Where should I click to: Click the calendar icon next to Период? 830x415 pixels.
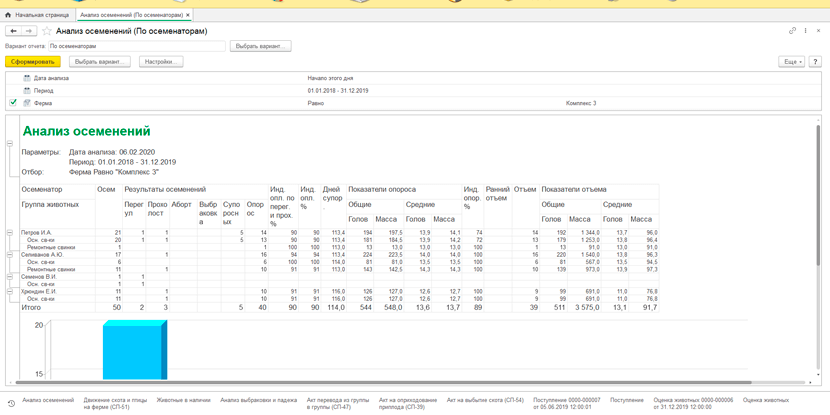click(27, 91)
